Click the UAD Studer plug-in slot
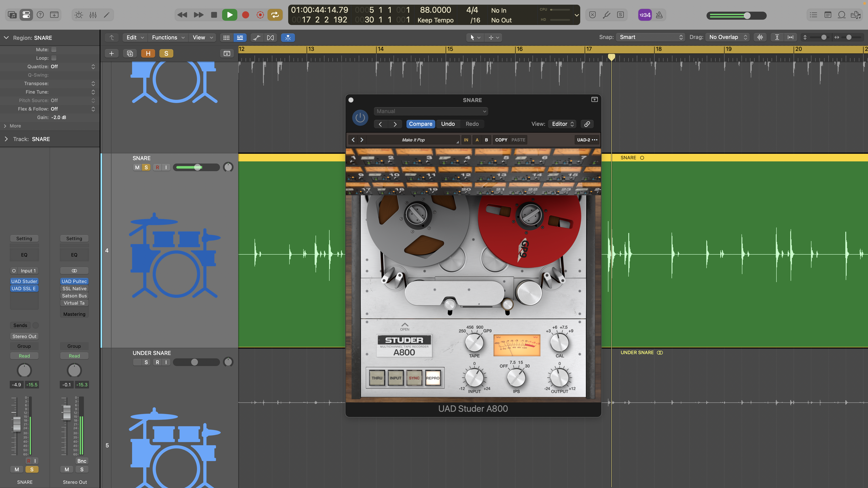 click(x=24, y=281)
